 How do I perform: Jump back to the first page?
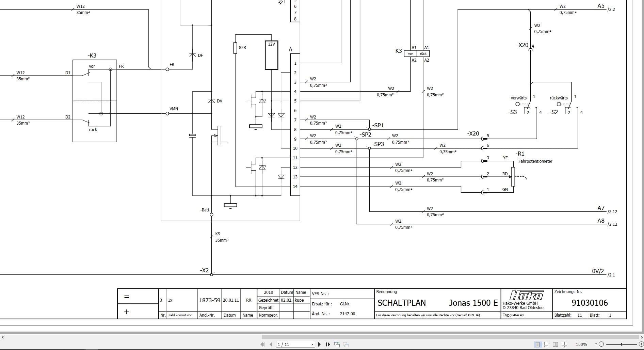tap(263, 345)
